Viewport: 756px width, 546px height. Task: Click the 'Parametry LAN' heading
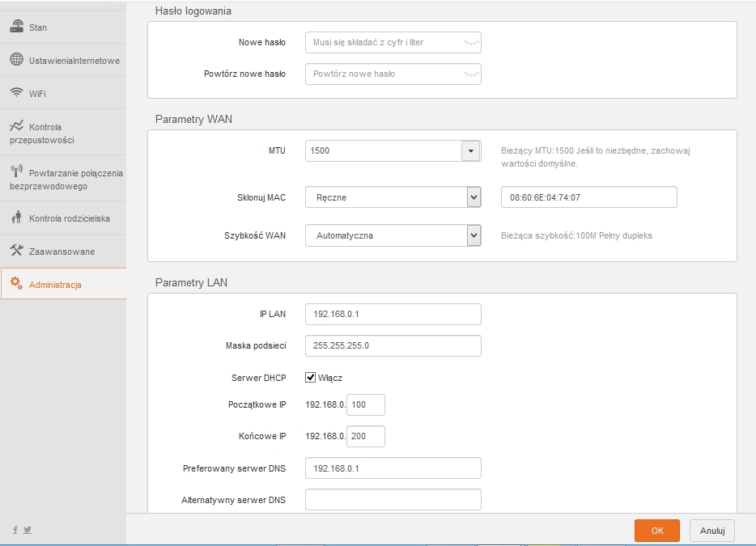coord(191,282)
